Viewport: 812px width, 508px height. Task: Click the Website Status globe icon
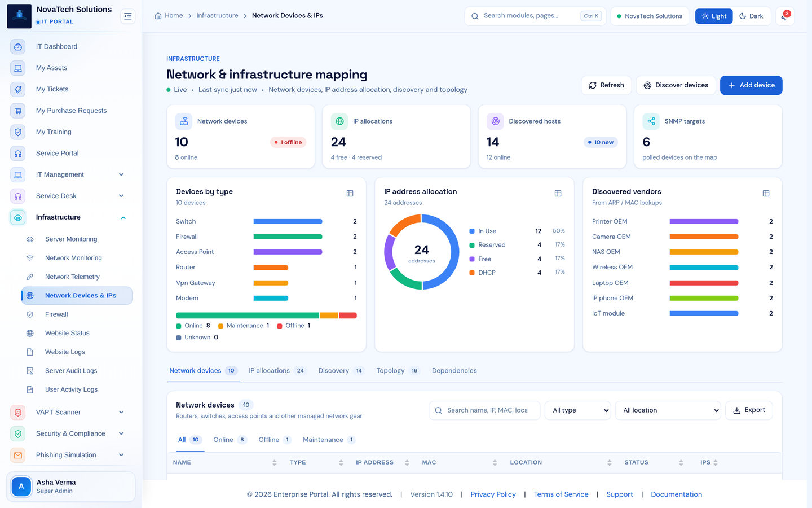[30, 334]
